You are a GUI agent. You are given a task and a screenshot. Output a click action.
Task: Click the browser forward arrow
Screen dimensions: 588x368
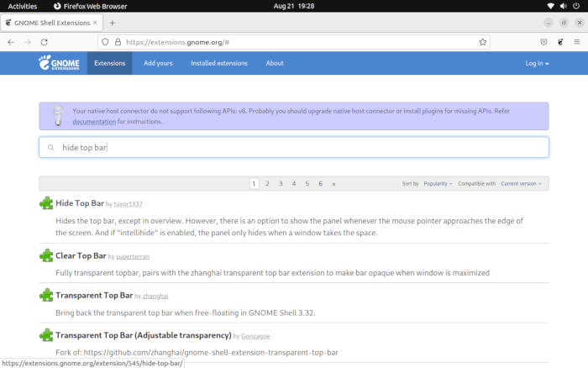[x=28, y=42]
